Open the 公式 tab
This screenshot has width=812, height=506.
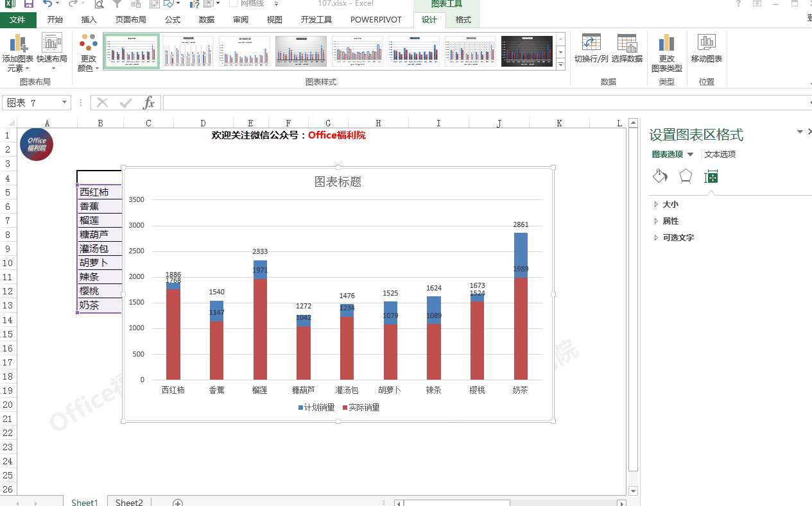coord(173,20)
